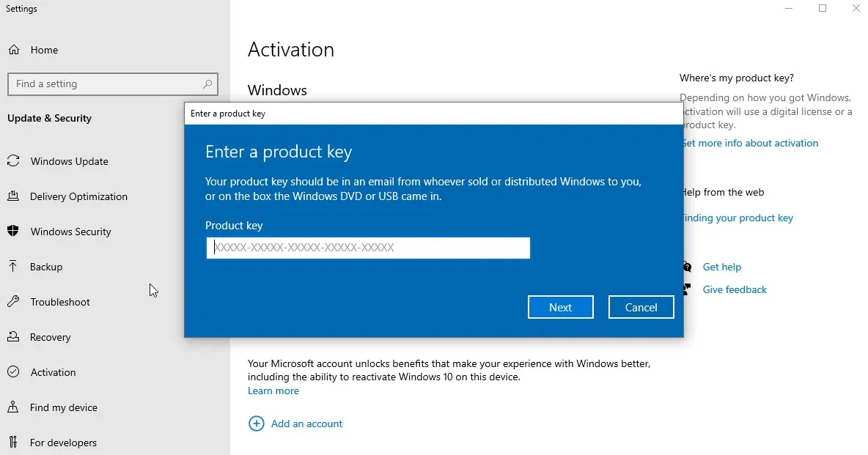The image size is (868, 455).
Task: Minimize the Settings window
Action: pos(789,8)
